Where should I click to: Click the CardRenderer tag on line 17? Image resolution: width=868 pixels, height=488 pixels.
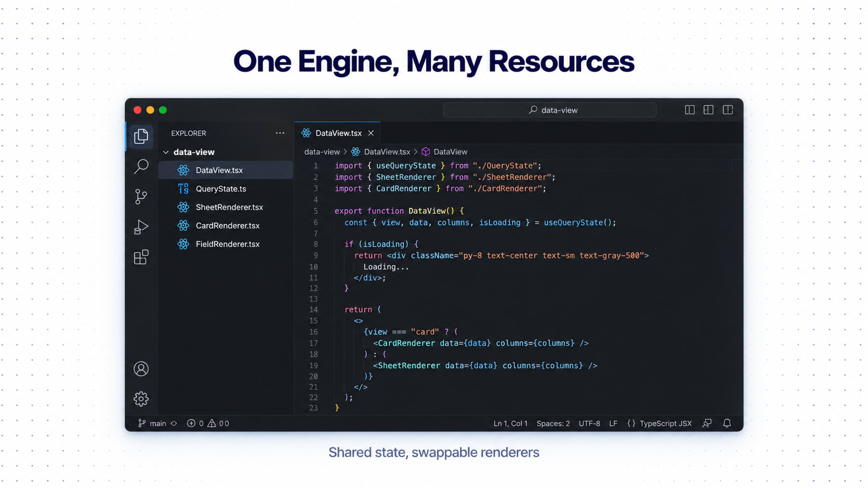pos(406,344)
